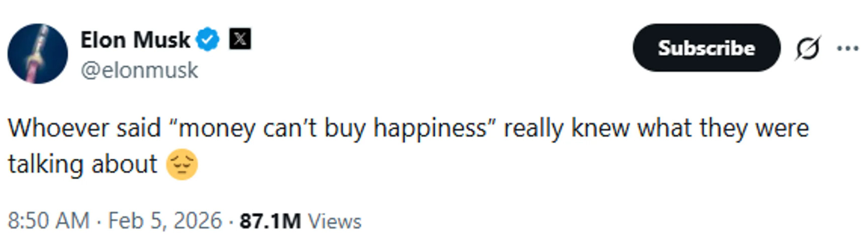
Task: Open the Grok explain-post icon
Action: tap(808, 48)
